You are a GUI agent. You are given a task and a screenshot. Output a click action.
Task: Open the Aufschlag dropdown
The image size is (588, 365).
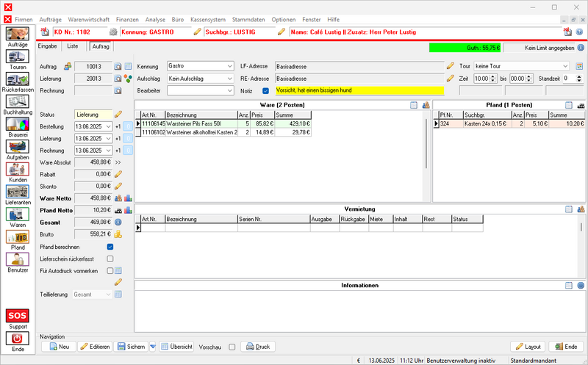(x=229, y=78)
